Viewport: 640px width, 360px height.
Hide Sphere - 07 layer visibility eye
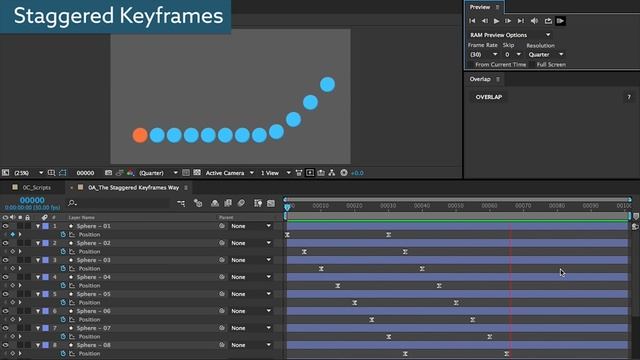[x=5, y=328]
